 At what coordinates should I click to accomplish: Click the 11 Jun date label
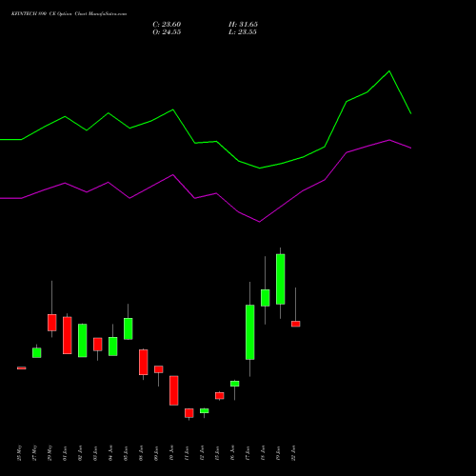pyautogui.click(x=188, y=453)
